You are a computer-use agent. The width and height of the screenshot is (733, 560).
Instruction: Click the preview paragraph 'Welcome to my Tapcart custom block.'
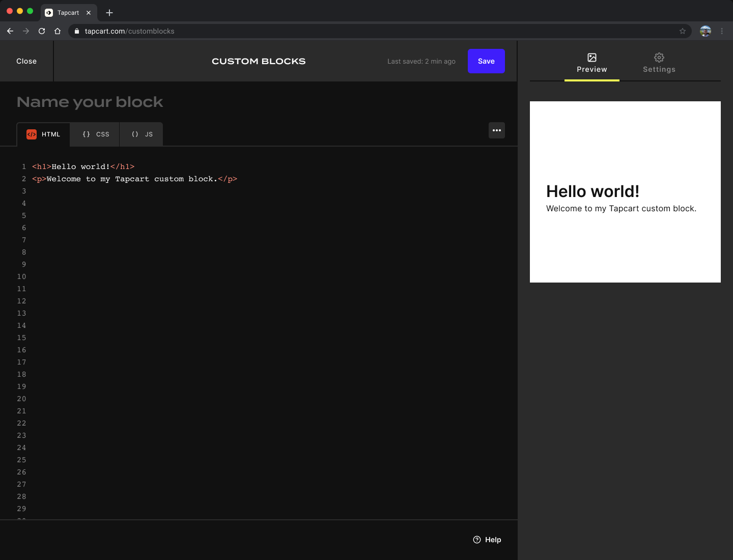621,209
